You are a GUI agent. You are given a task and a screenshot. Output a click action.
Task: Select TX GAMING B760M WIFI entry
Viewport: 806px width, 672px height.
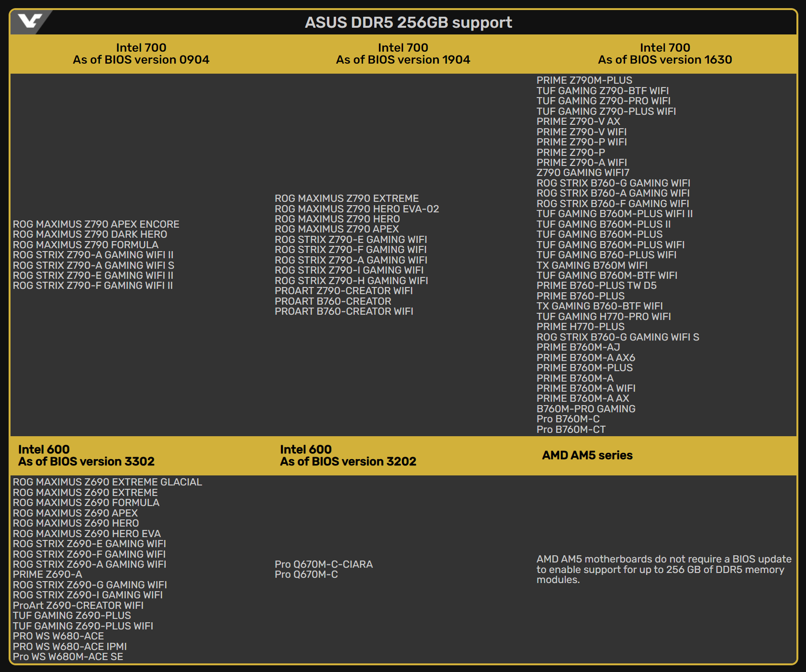[592, 265]
